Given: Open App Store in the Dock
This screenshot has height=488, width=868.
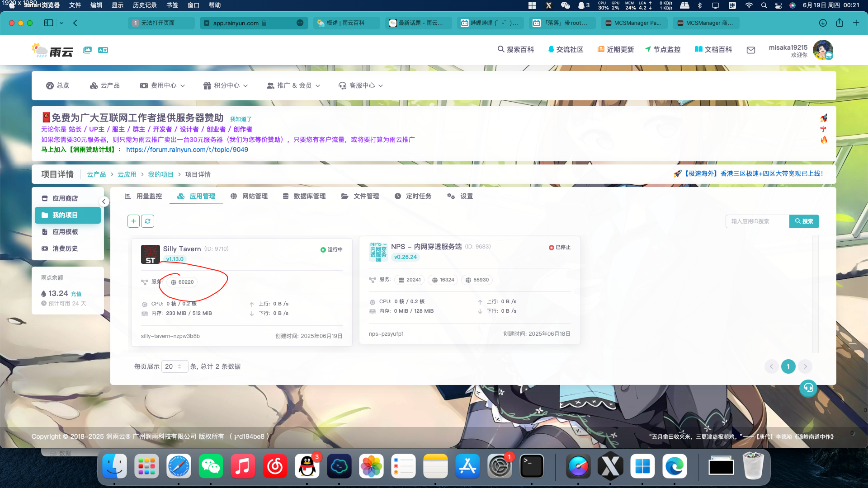Looking at the screenshot, I should pyautogui.click(x=467, y=466).
